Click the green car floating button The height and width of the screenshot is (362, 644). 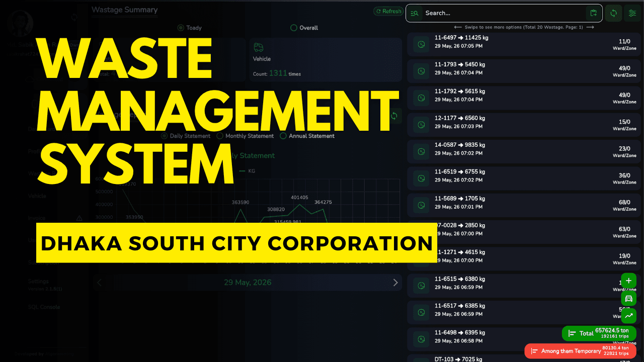628,298
